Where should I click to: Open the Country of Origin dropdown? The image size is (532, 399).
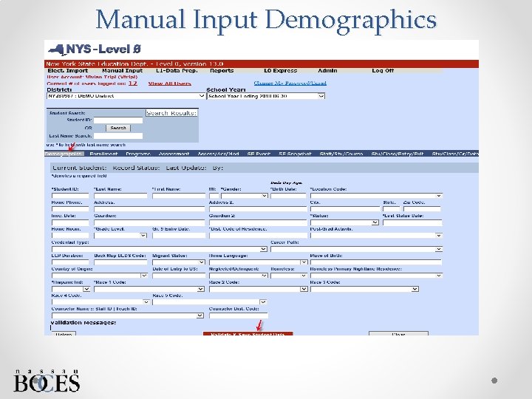click(100, 276)
